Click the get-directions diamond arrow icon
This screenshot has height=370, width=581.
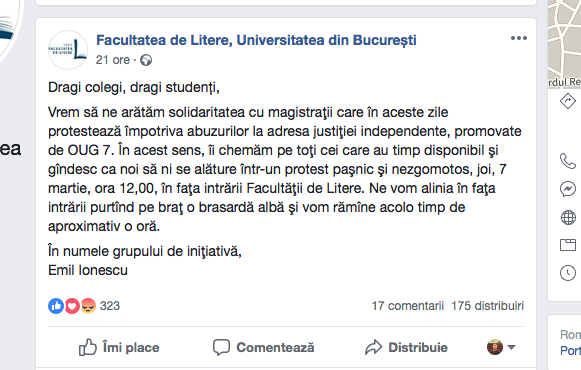coord(568,101)
